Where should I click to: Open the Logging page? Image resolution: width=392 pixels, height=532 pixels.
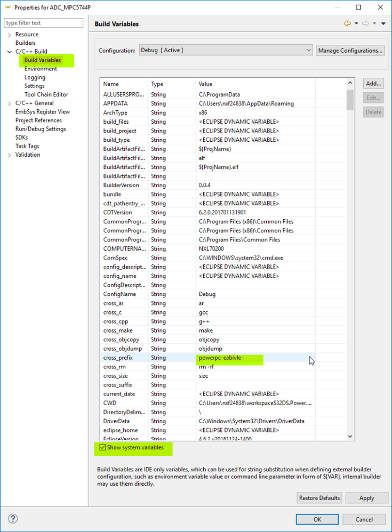pos(35,77)
